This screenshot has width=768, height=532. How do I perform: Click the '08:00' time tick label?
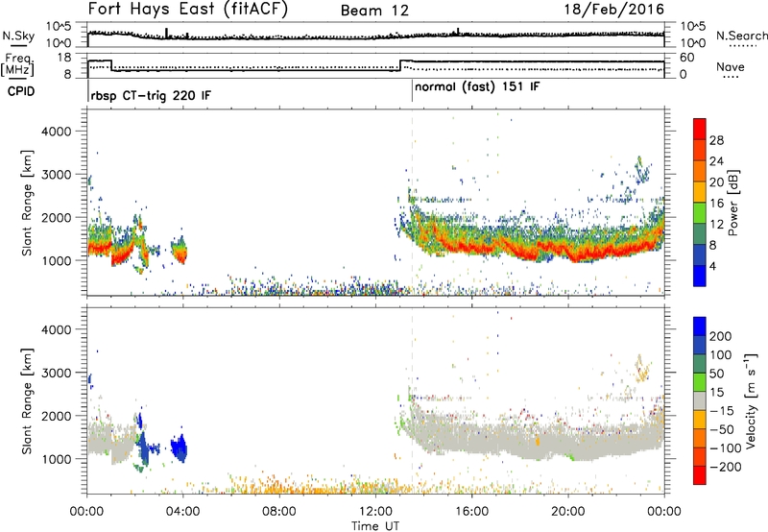pos(279,512)
